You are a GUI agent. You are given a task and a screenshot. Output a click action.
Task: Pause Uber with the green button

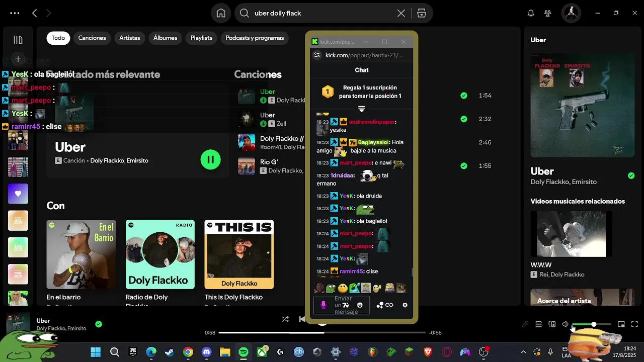[x=210, y=160]
